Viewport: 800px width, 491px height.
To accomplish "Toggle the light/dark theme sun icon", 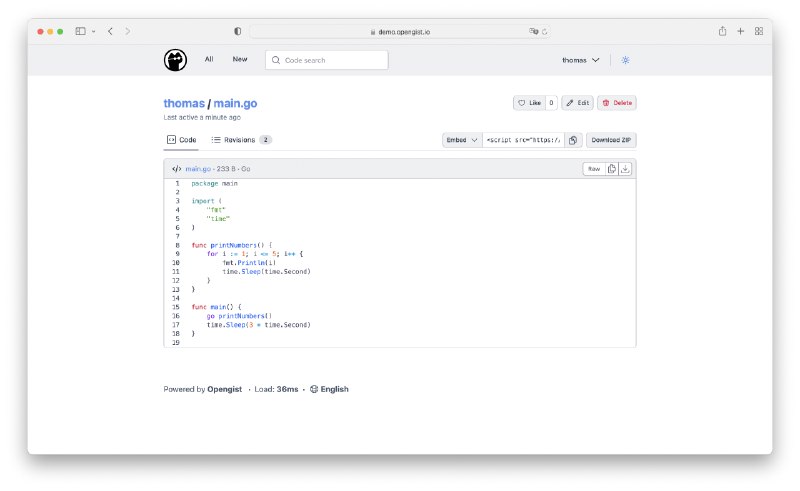I will (x=625, y=60).
